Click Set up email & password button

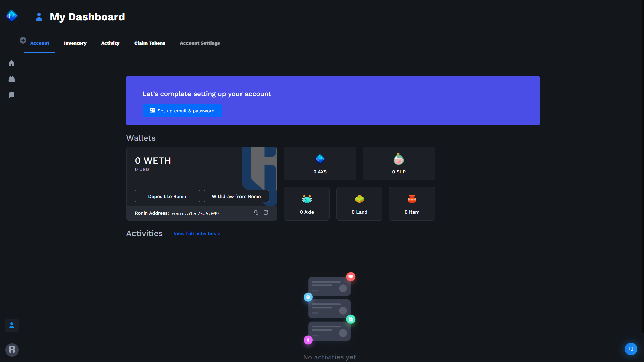pos(182,111)
